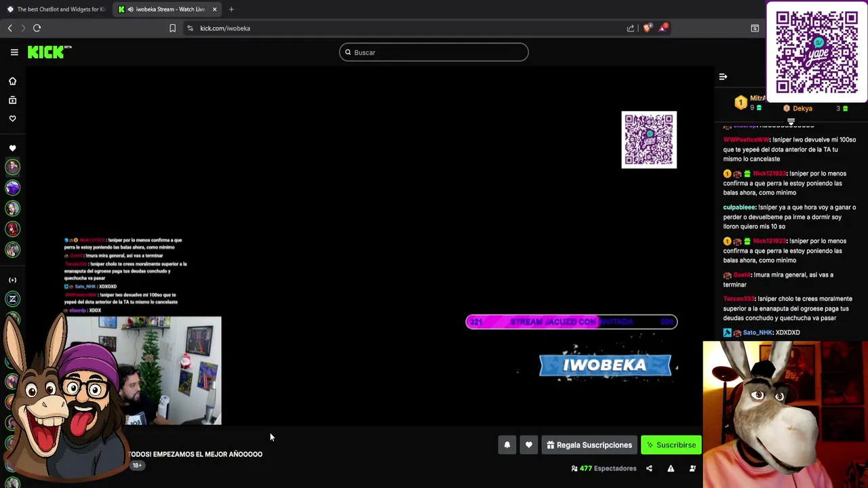Select the 'iwobeka Stream - Watch Live' tab
868x488 pixels.
[x=166, y=9]
